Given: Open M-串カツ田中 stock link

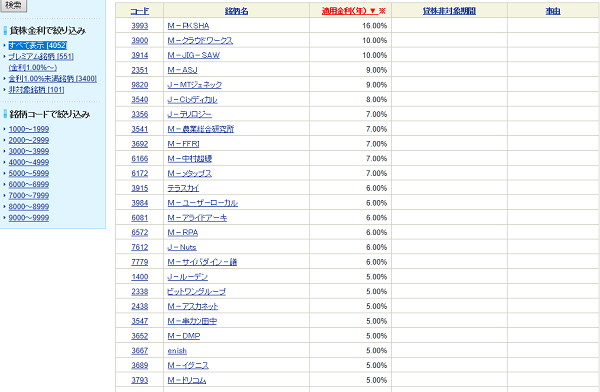Looking at the screenshot, I should (x=192, y=321).
